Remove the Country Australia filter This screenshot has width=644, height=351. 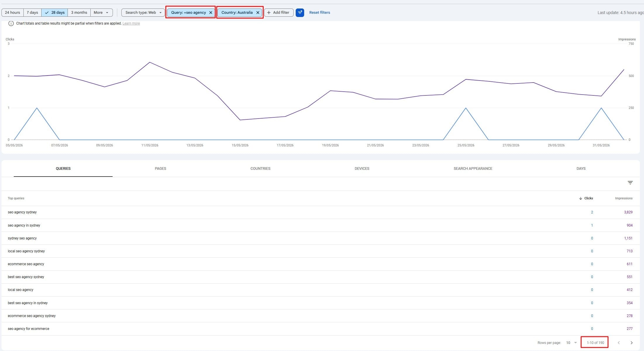tap(258, 13)
